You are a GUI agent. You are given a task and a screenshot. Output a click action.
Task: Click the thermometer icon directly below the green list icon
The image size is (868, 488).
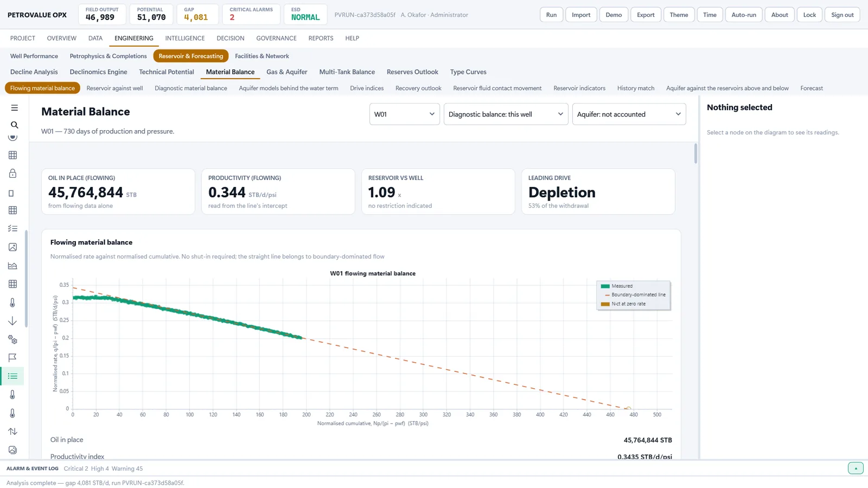coord(12,395)
